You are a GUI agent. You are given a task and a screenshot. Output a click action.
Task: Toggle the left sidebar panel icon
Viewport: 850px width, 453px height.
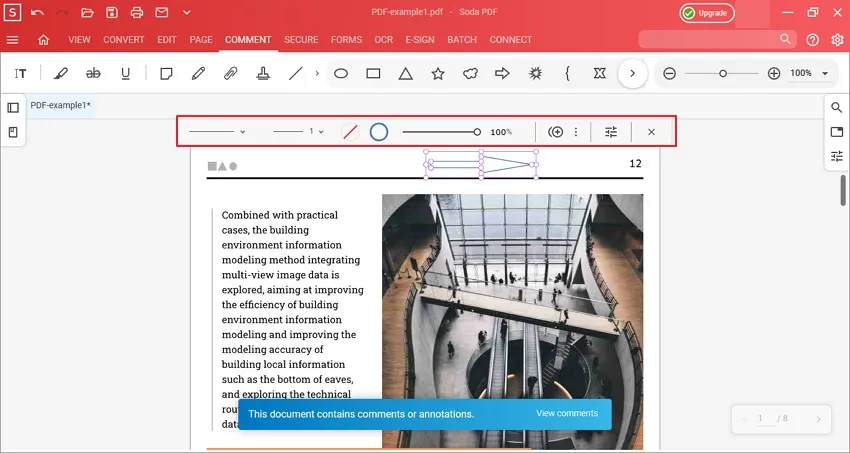[x=13, y=108]
